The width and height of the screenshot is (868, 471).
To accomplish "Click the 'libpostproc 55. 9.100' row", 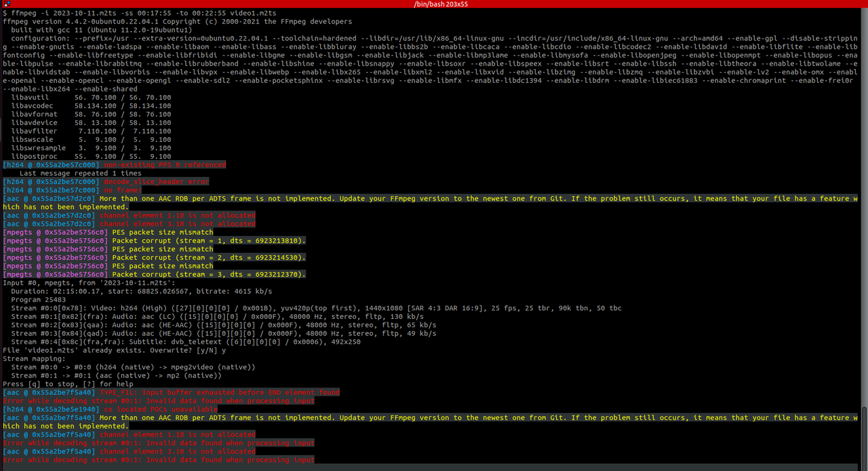I will click(91, 156).
